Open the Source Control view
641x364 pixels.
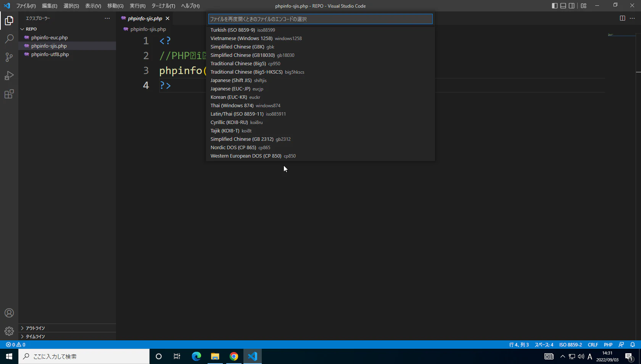(9, 57)
